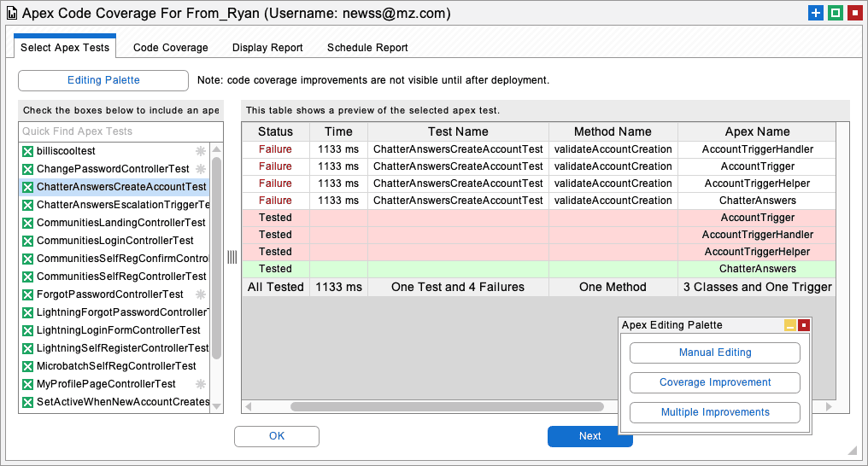The image size is (868, 466).
Task: Open the Schedule Report tab
Action: click(x=367, y=48)
